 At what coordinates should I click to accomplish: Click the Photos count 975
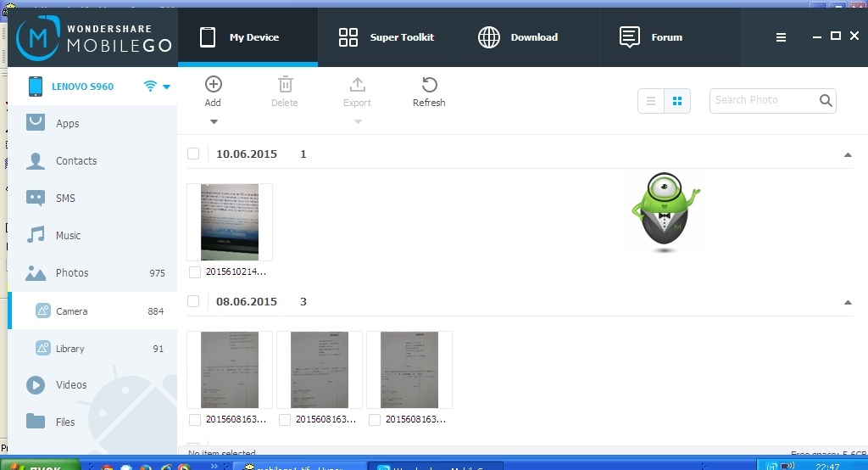157,273
